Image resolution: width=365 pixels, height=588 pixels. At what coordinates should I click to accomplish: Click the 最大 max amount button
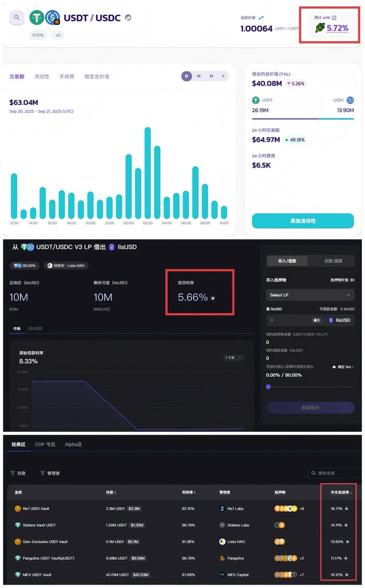(317, 320)
